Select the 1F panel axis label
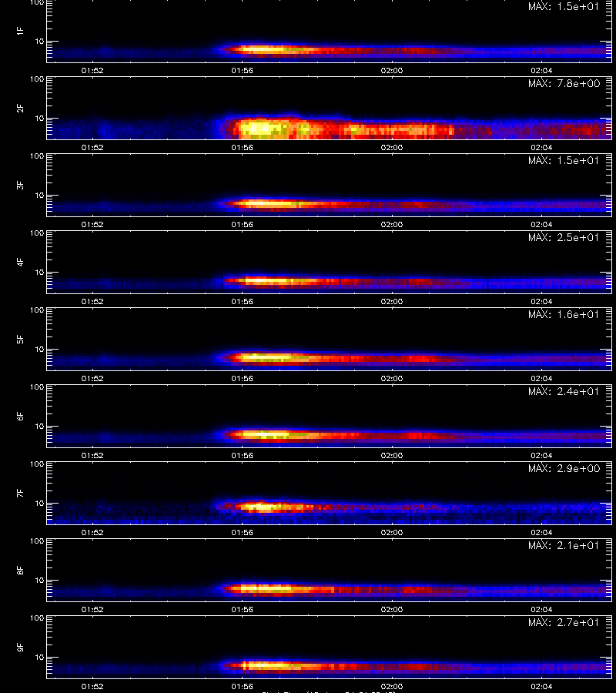This screenshot has width=616, height=693. pyautogui.click(x=20, y=31)
